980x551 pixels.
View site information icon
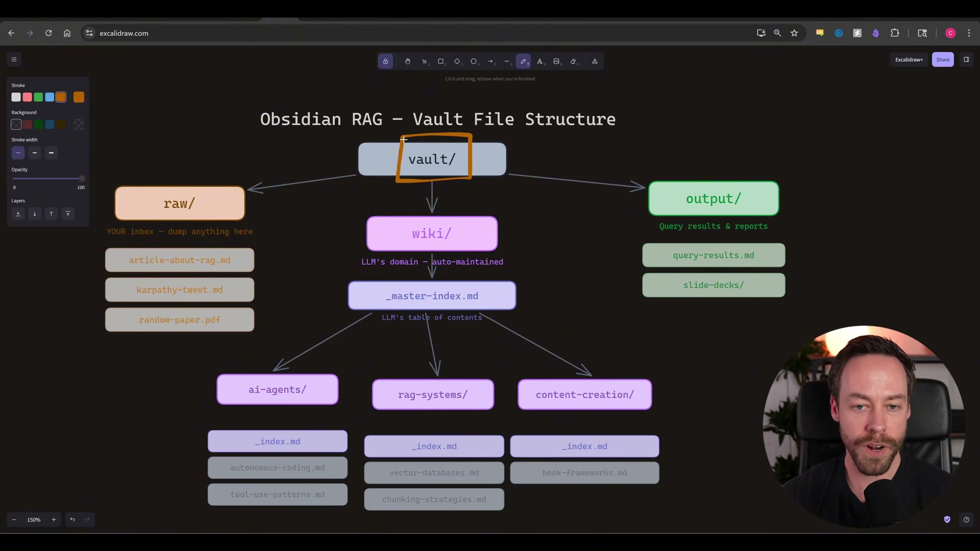coord(89,33)
